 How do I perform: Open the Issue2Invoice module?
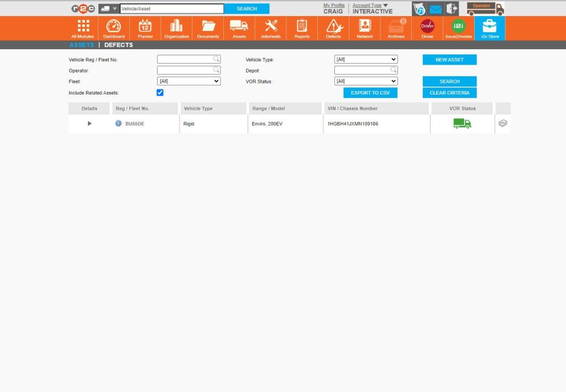coord(458,28)
